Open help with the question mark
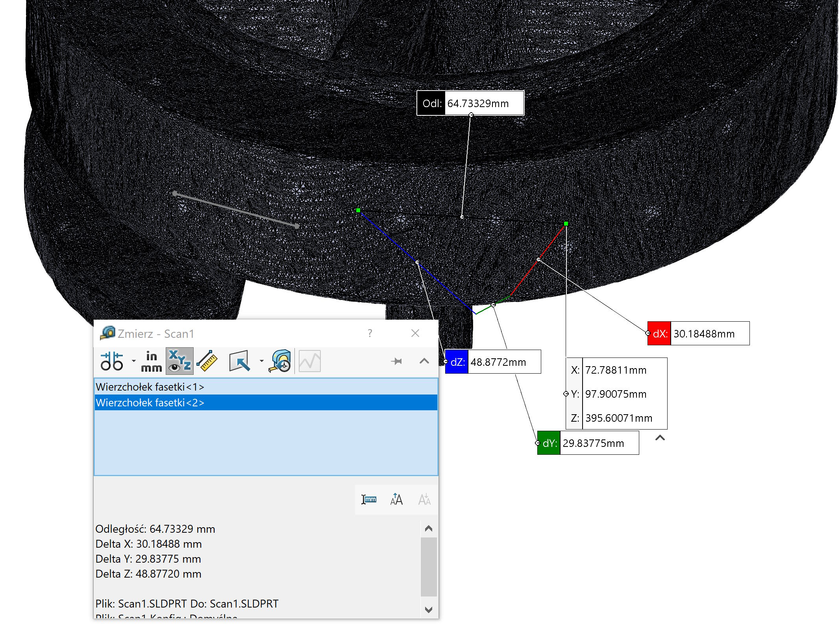This screenshot has height=628, width=840. tap(370, 333)
